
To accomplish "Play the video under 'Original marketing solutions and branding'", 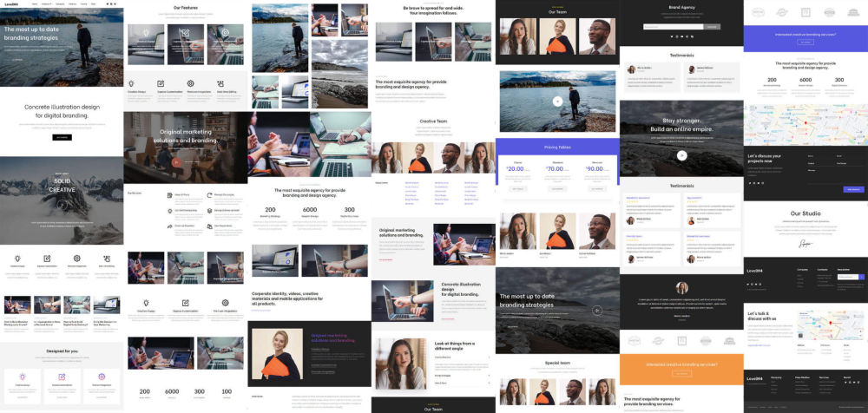I will click(x=176, y=161).
